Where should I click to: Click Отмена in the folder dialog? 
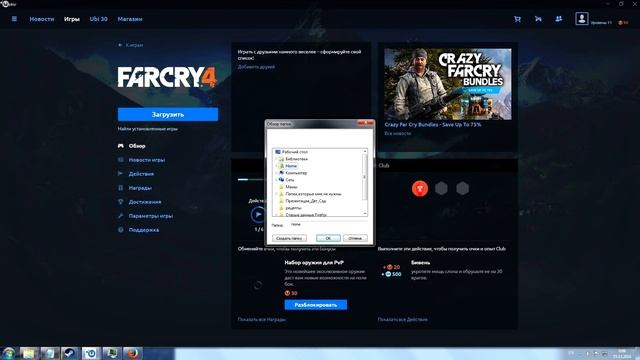coord(355,238)
